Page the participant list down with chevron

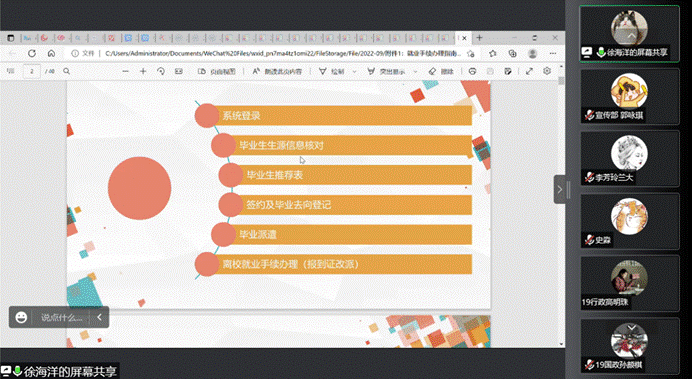pos(631,328)
